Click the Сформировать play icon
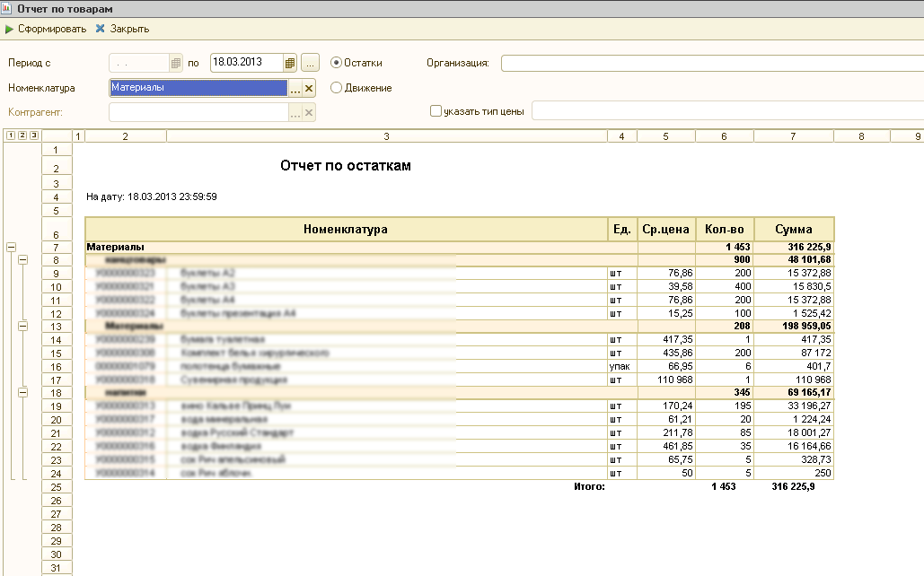Screen dimensions: 924x576 pos(10,29)
